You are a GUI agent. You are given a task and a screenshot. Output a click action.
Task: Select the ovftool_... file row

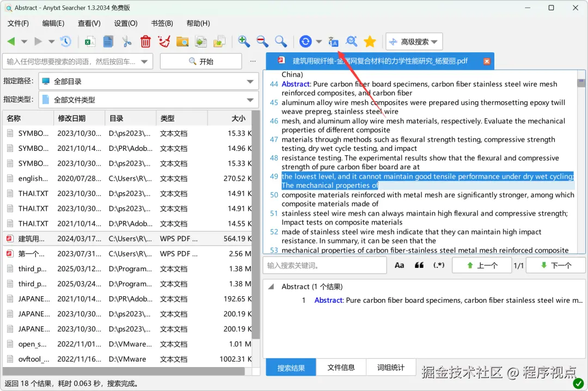point(127,359)
